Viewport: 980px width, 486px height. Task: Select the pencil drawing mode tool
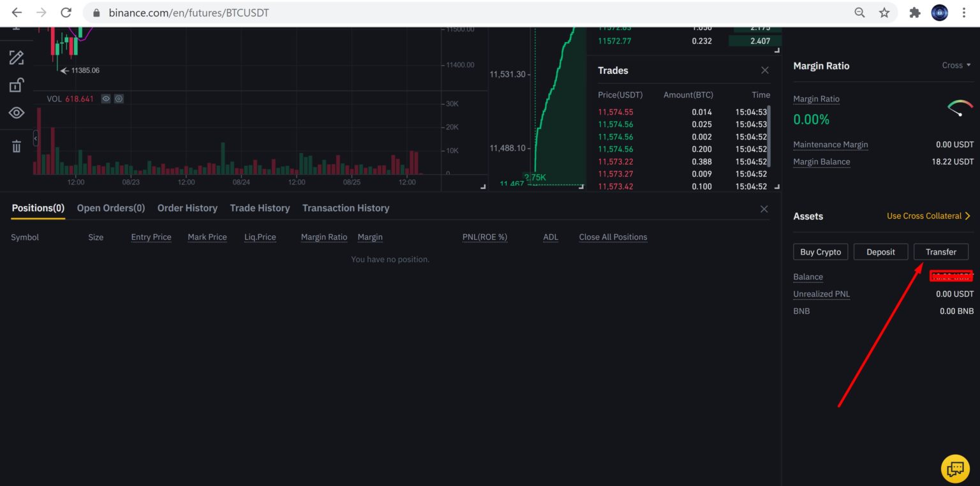17,57
